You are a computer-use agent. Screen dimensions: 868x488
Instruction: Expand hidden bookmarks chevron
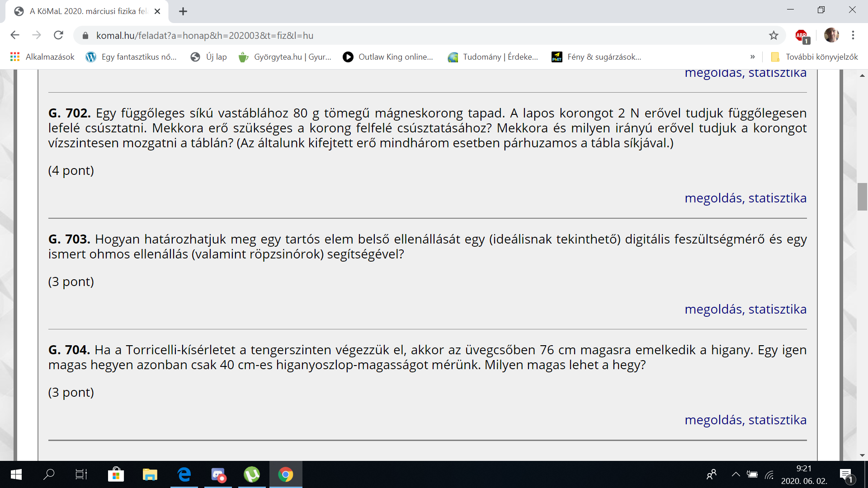(752, 57)
